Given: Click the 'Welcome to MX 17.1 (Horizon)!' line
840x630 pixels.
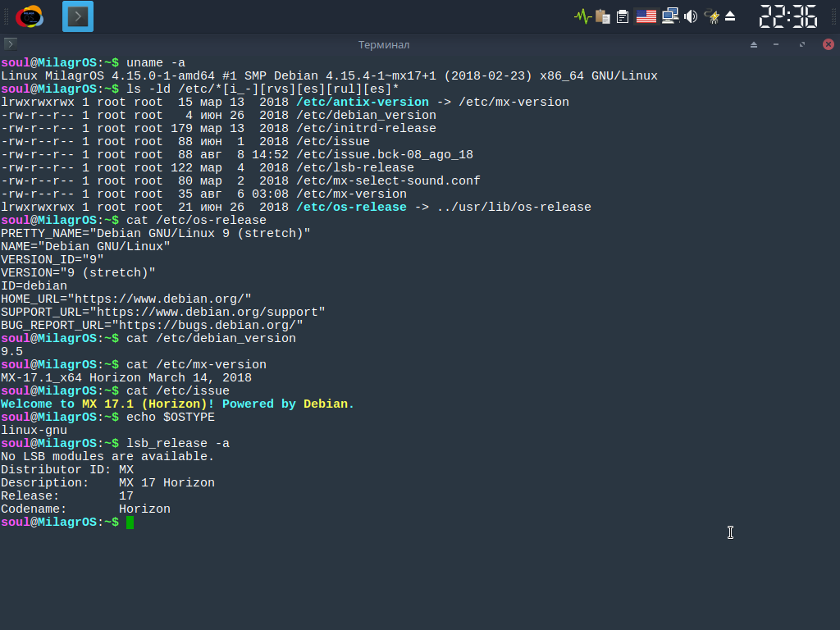Looking at the screenshot, I should pyautogui.click(x=178, y=404).
